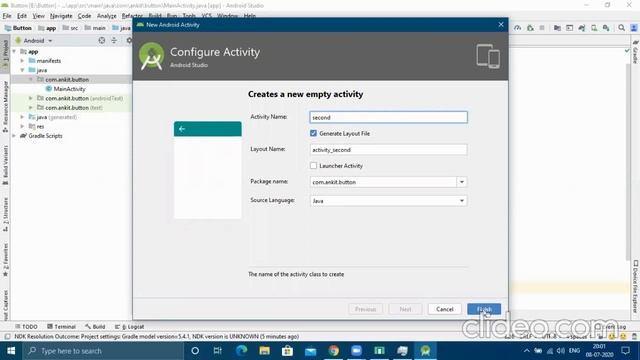Open Cortana circle icon on taskbar
This screenshot has height=360, width=640.
195,351
